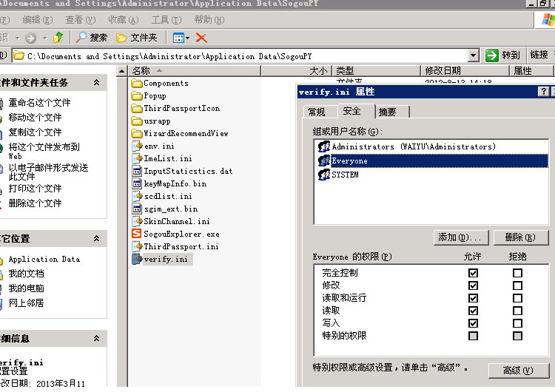Toggle the Folders (文件夹) pane button
The image size is (555, 392).
pyautogui.click(x=137, y=38)
